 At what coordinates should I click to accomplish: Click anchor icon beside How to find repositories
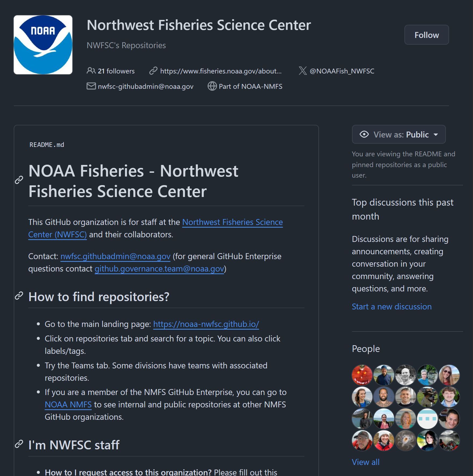19,296
